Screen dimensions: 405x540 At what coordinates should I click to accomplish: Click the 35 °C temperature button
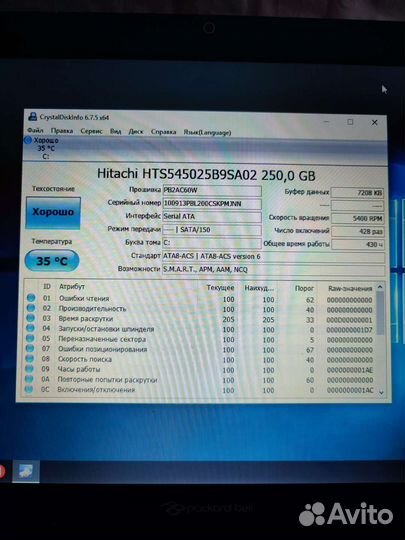[x=52, y=261]
